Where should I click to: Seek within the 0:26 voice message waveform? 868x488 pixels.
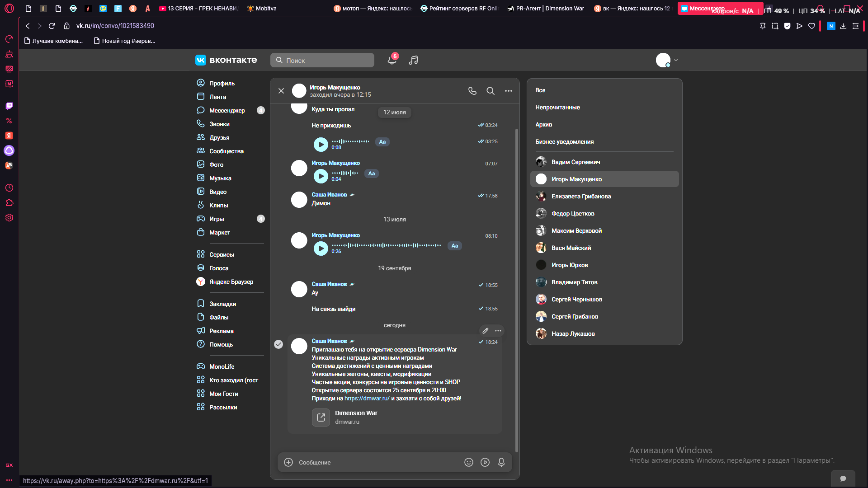tap(387, 245)
